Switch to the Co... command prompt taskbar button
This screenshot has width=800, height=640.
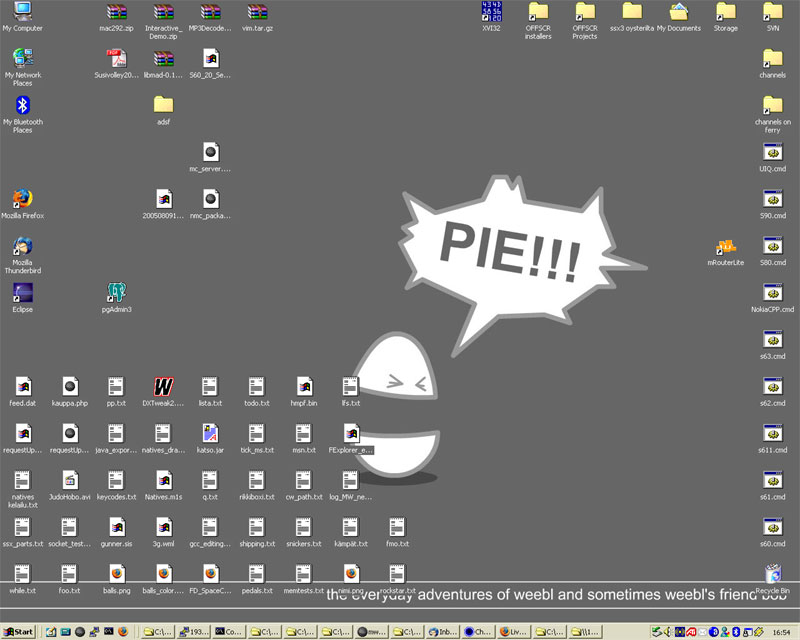229,632
